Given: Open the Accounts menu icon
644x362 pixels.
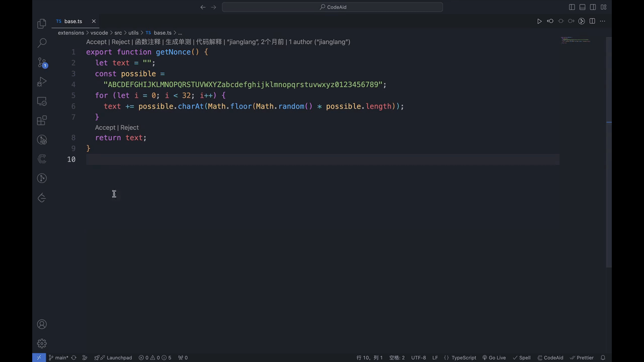Looking at the screenshot, I should pyautogui.click(x=42, y=324).
